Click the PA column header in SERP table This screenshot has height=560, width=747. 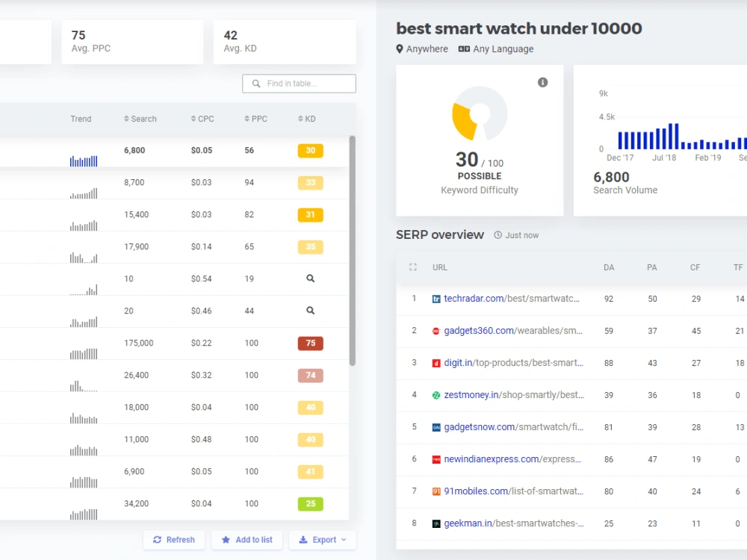coord(652,267)
